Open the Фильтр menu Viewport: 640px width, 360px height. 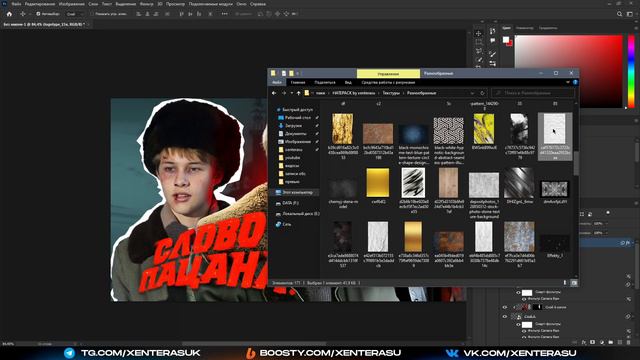147,4
